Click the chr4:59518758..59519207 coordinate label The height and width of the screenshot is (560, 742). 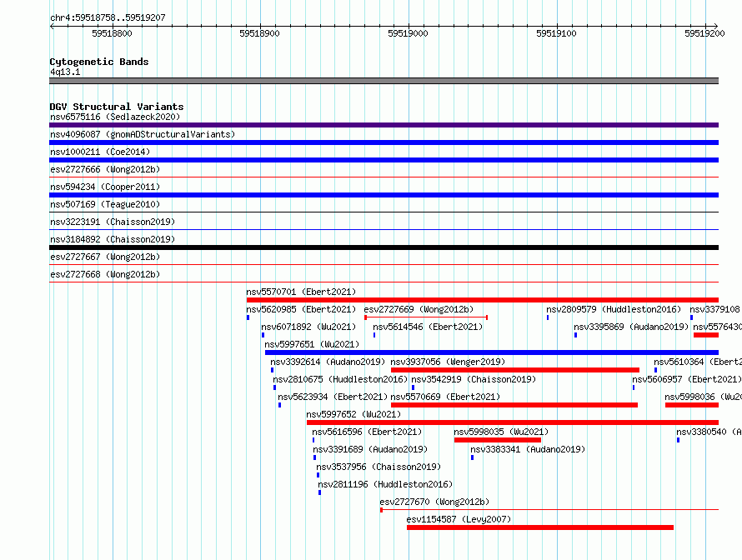(108, 17)
